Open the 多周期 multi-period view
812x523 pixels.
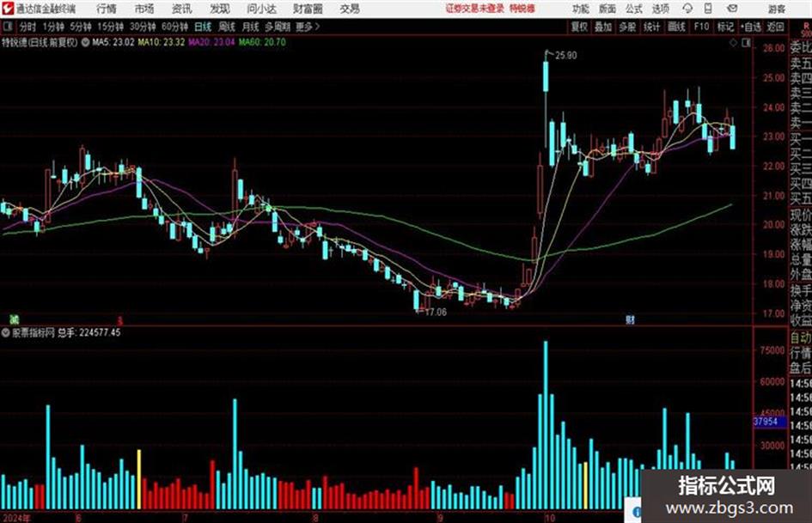coord(278,27)
